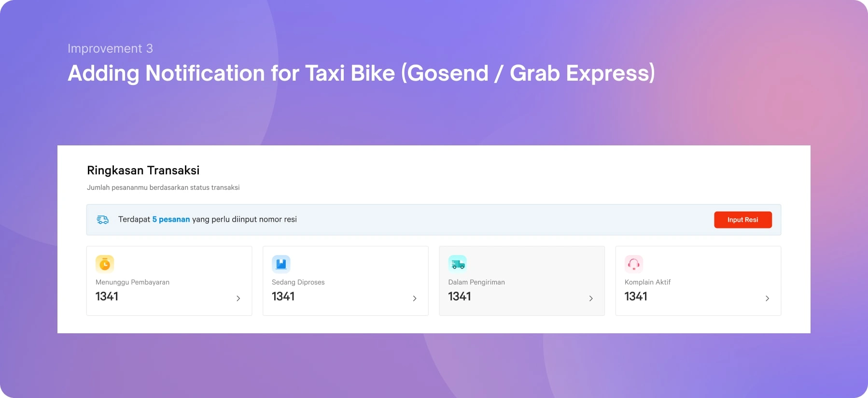Click the delivery truck notification icon

[103, 220]
